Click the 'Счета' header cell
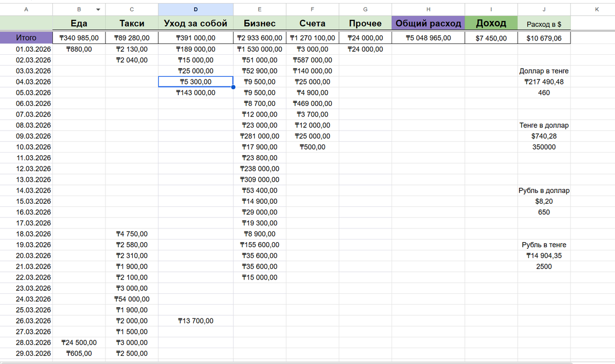615x364 pixels. pyautogui.click(x=312, y=23)
